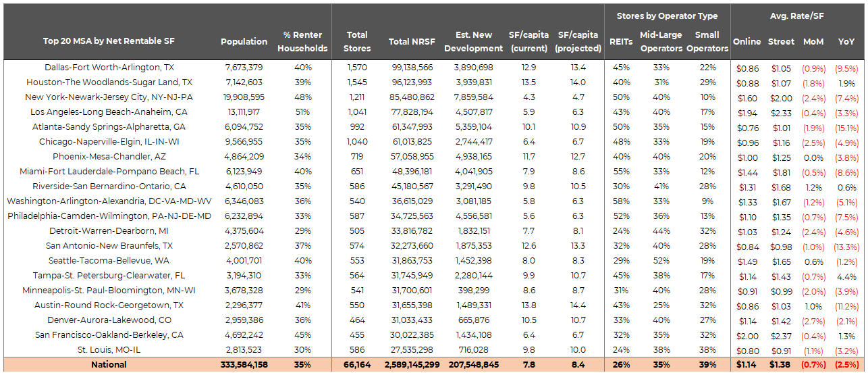Click the Avg. Rate/SF group header

point(796,16)
